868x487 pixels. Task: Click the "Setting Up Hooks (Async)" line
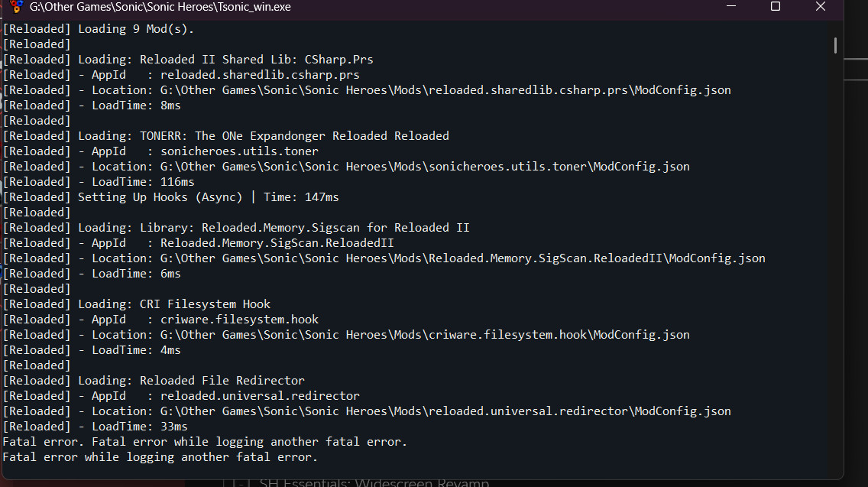[208, 197]
